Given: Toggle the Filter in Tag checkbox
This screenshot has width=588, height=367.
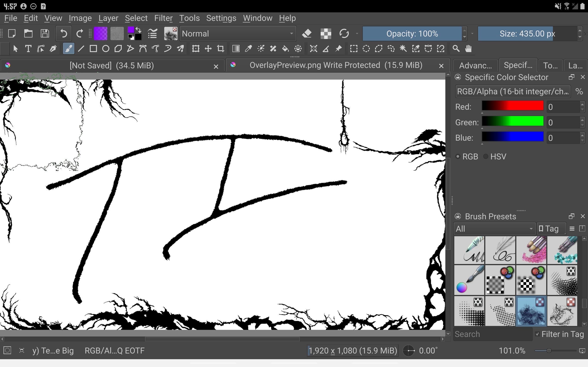Looking at the screenshot, I should pos(537,334).
